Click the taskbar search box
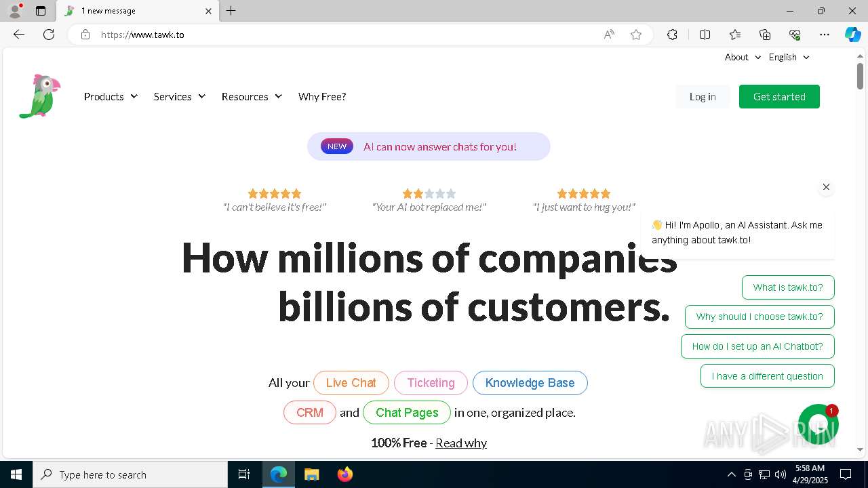This screenshot has width=868, height=488. point(130,474)
